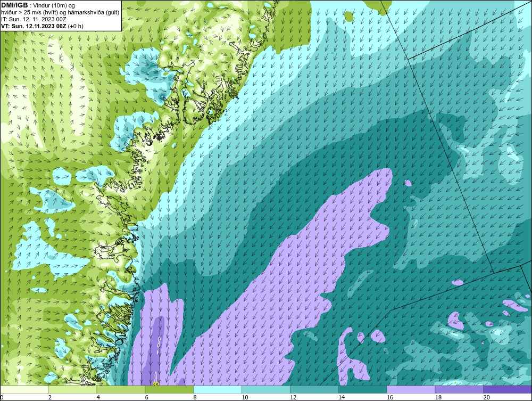
Task: Click the legend scale number 20
Action: (487, 397)
